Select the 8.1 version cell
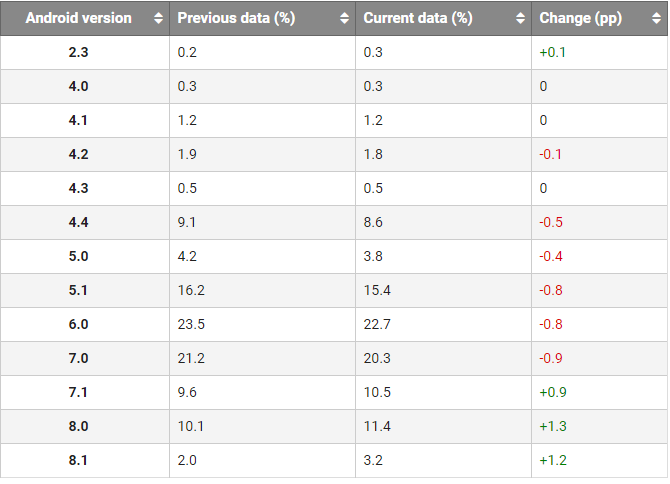This screenshot has height=484, width=670. 78,460
